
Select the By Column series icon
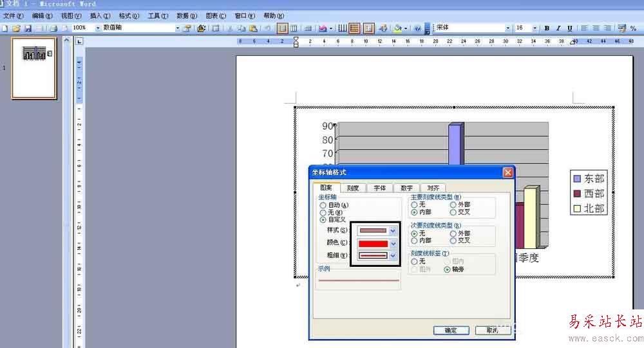click(294, 28)
